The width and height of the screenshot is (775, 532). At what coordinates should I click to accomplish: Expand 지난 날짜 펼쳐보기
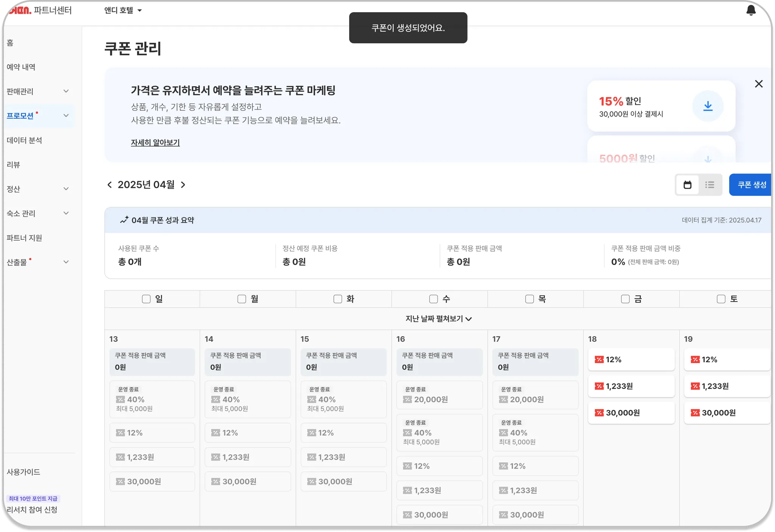point(438,319)
